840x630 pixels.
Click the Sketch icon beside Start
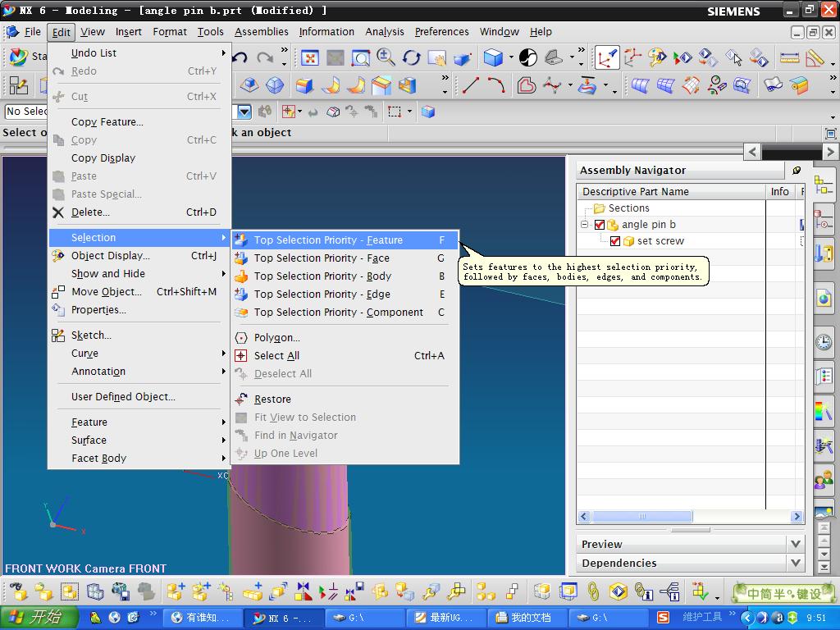(18, 85)
